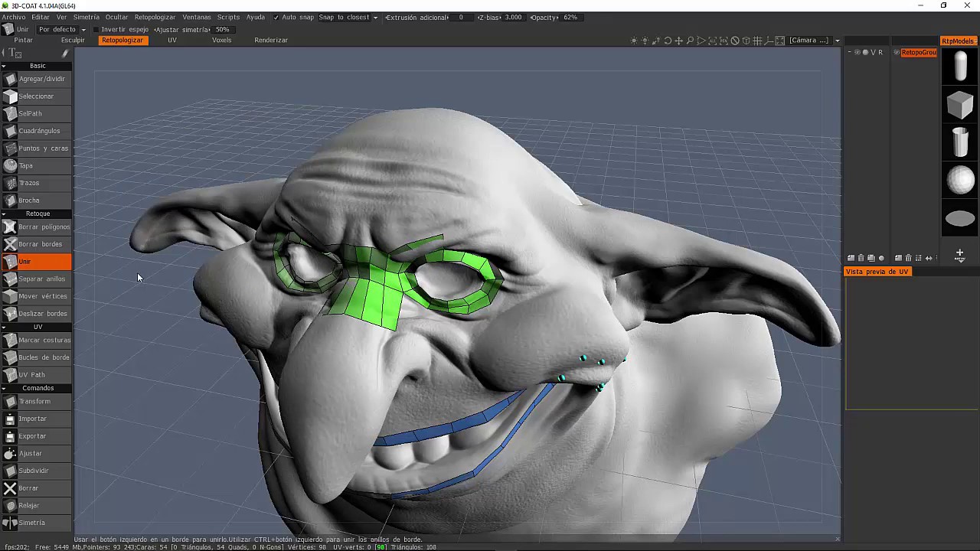Select the Puntos y caras tool
The image size is (980, 551).
[x=36, y=148]
